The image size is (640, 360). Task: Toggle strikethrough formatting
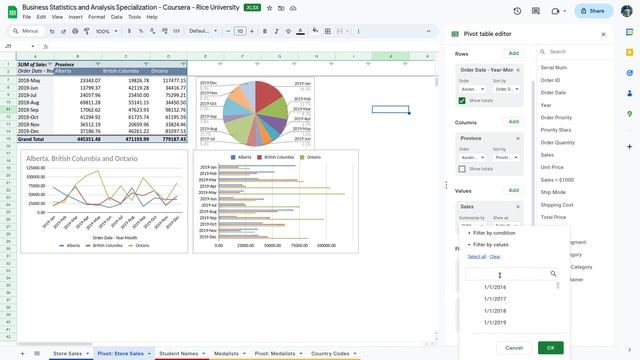pyautogui.click(x=288, y=31)
